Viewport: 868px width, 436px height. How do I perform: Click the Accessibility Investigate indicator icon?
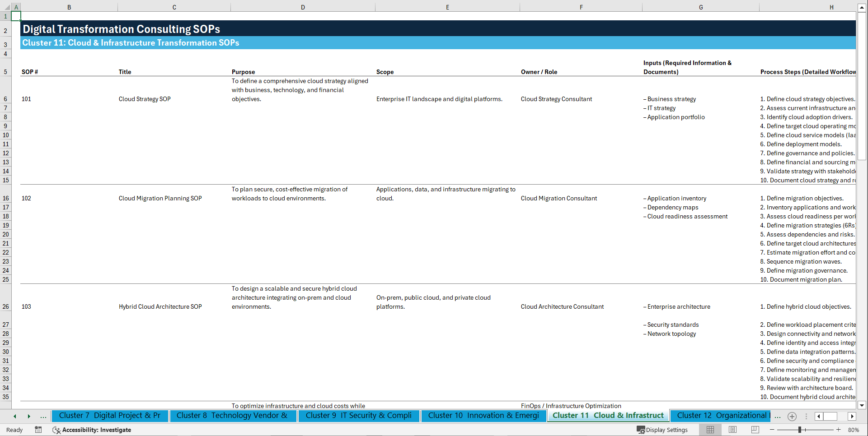coord(56,430)
